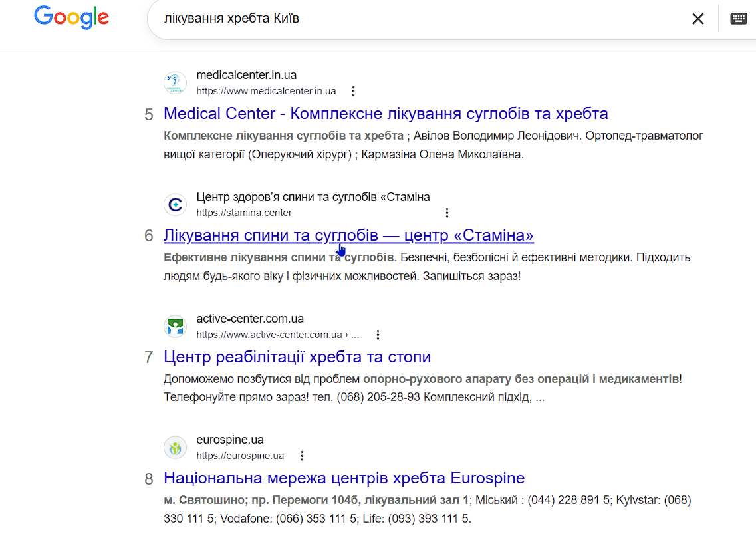Click the https://stamina.center URL text

[244, 213]
